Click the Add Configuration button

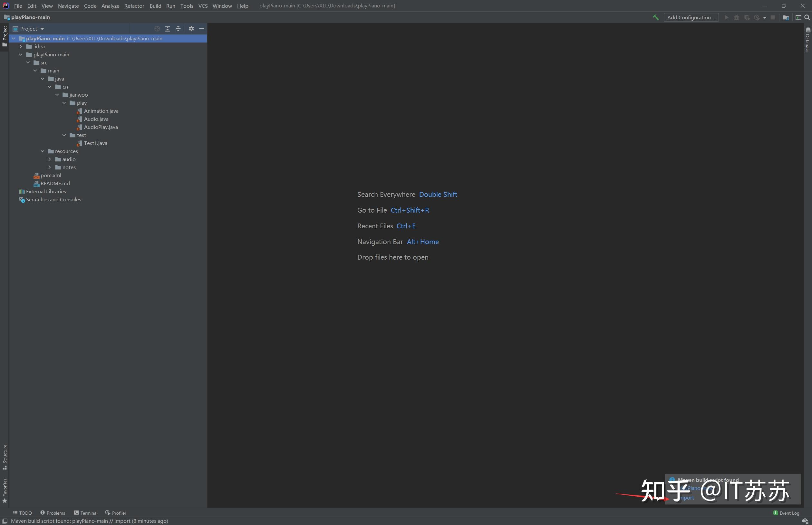[x=691, y=17]
